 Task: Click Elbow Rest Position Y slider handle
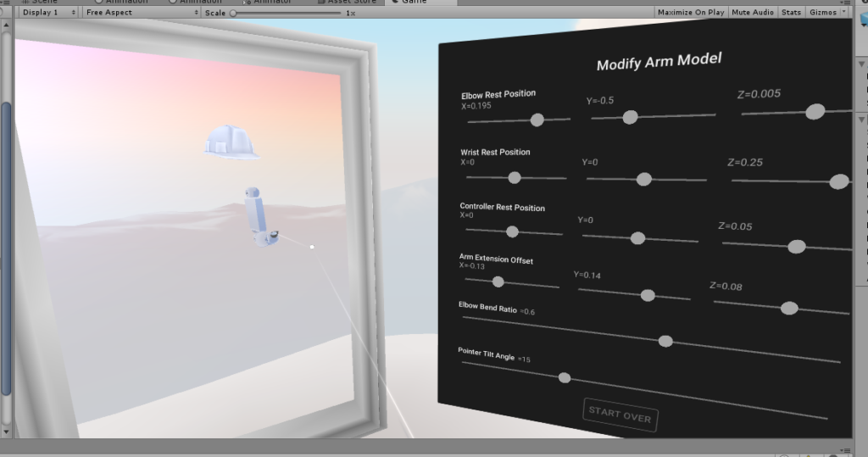pos(630,117)
